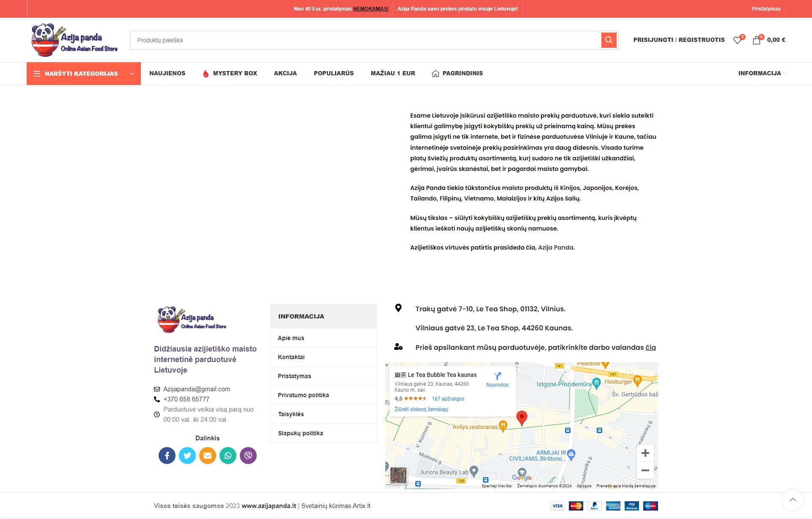This screenshot has height=519, width=812.
Task: Click the map zoom in plus button
Action: click(645, 453)
